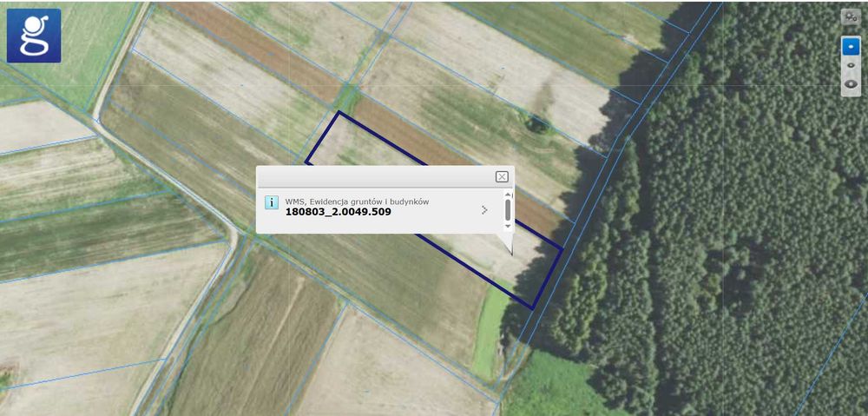Select the largest dot level option

[851, 84]
